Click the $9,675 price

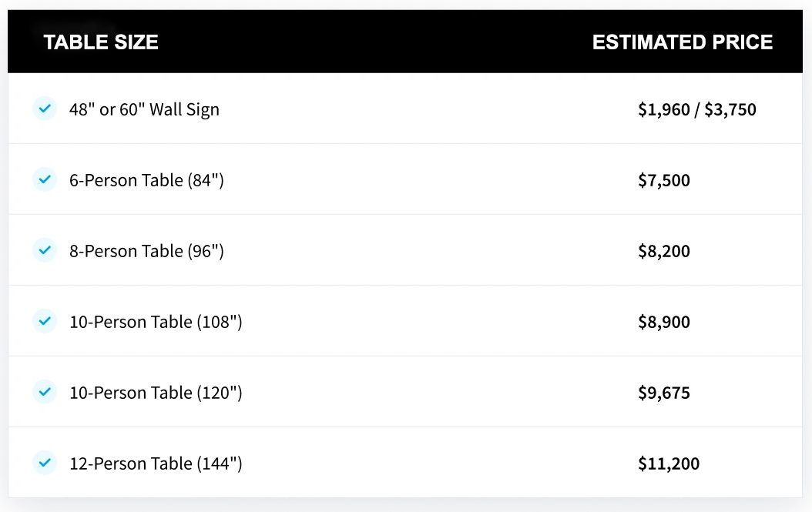pos(663,393)
